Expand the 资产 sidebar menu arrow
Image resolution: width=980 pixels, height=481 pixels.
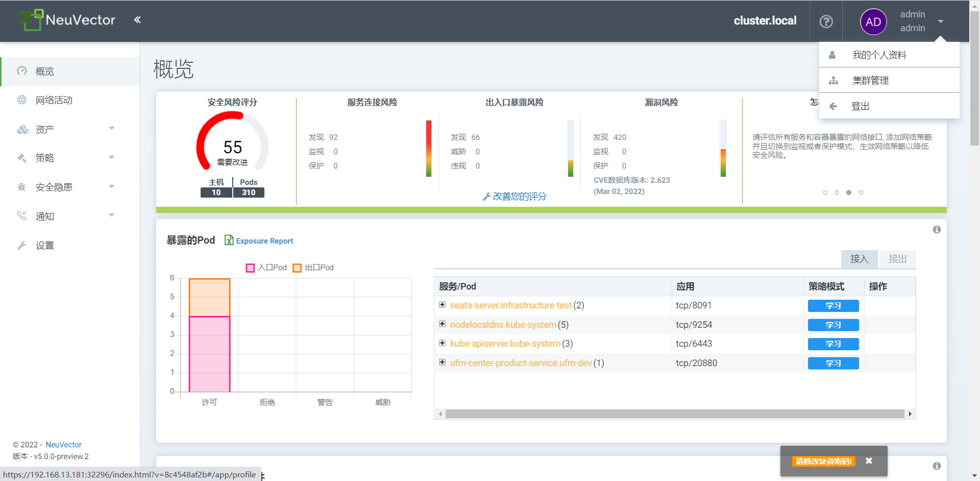112,129
